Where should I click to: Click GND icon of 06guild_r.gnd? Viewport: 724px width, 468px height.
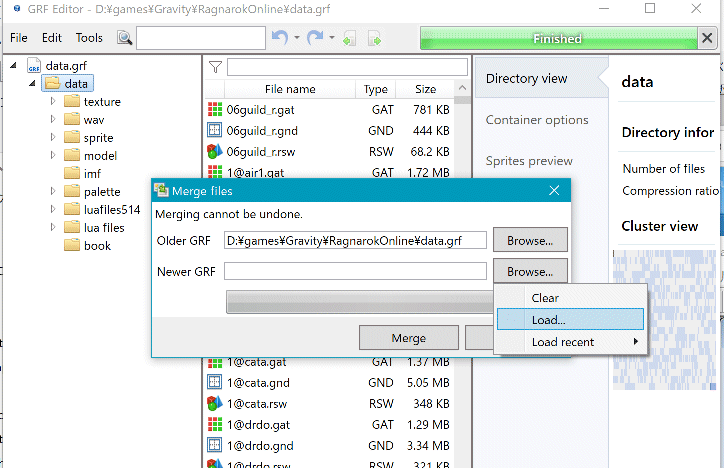click(215, 130)
